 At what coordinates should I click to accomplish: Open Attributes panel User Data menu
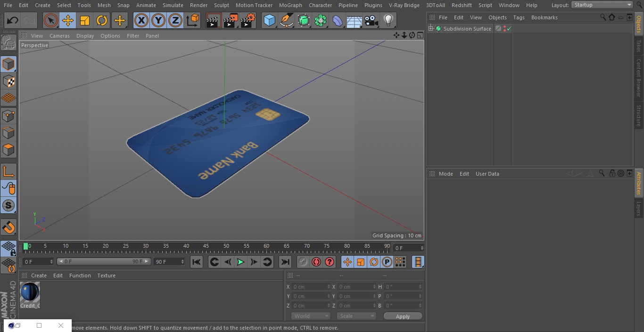[487, 174]
